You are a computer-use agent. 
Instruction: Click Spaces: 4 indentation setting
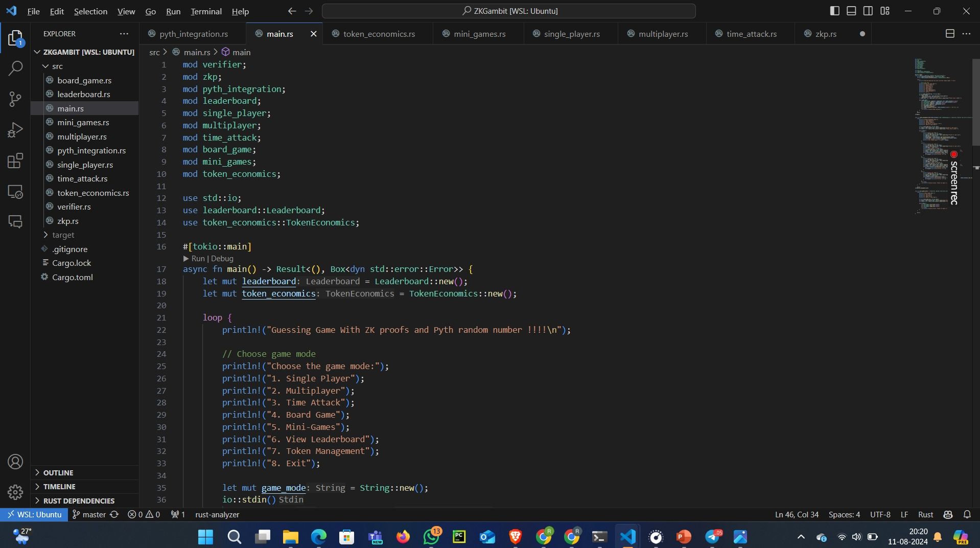tap(844, 515)
